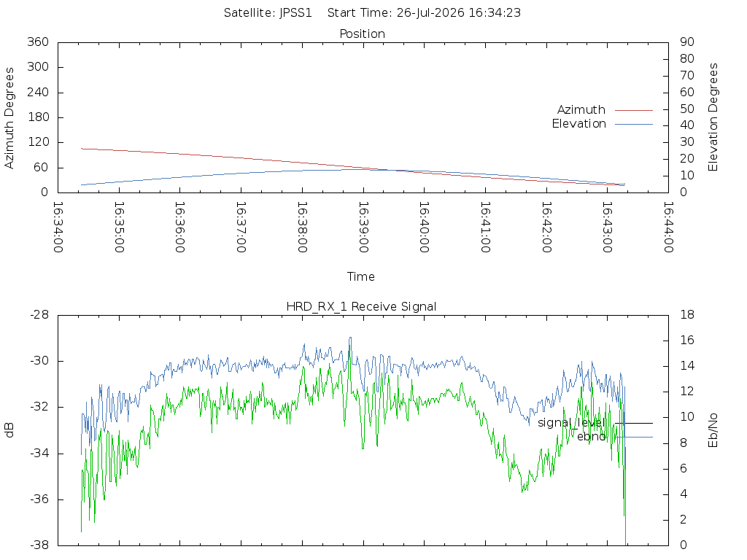This screenshot has width=747, height=560.
Task: Click the 'HRD_RX_1 Receive Signal' chart title
Action: point(361,306)
